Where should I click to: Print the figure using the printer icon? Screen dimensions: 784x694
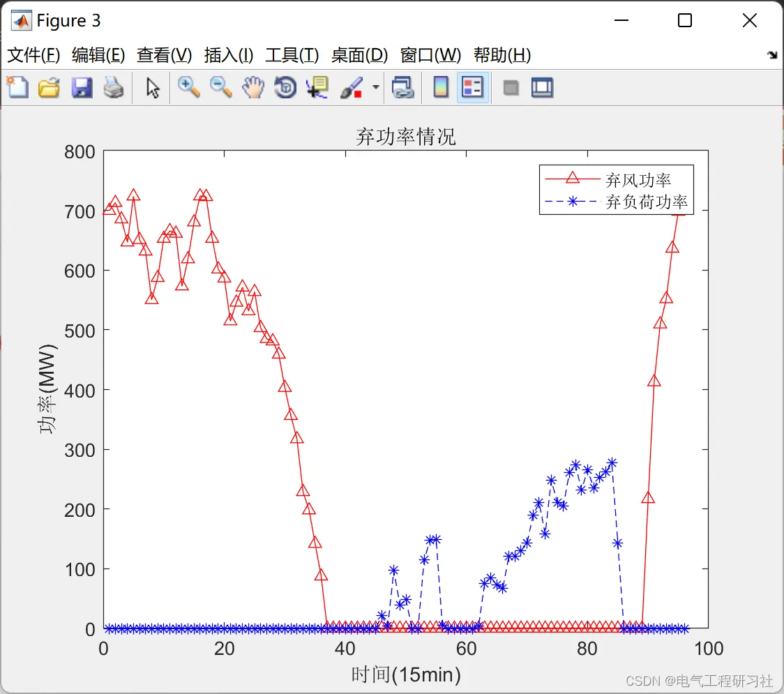click(x=114, y=87)
